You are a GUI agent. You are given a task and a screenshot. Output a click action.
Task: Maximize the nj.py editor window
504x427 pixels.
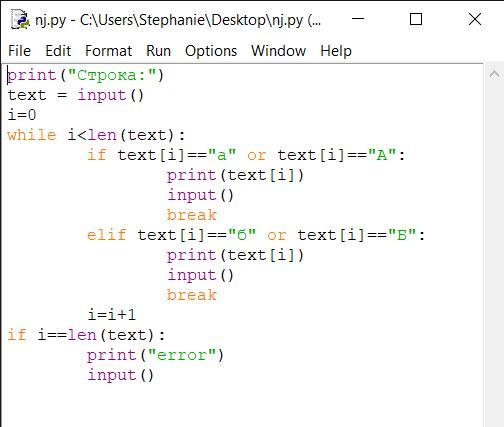pos(416,19)
